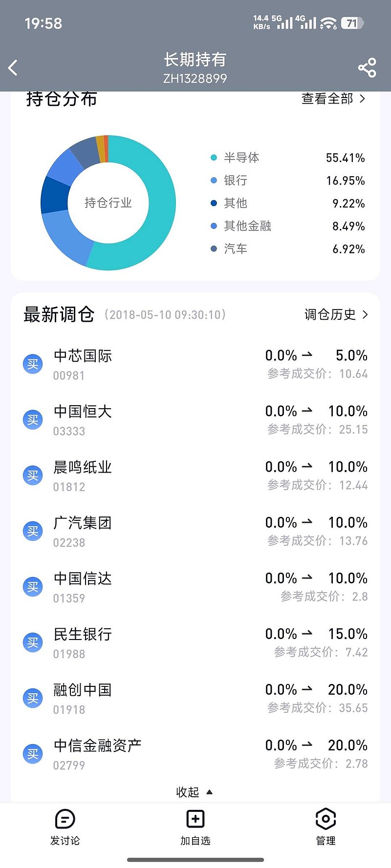Tap the 持仓行业 donut chart center
This screenshot has height=868, width=391.
(108, 203)
